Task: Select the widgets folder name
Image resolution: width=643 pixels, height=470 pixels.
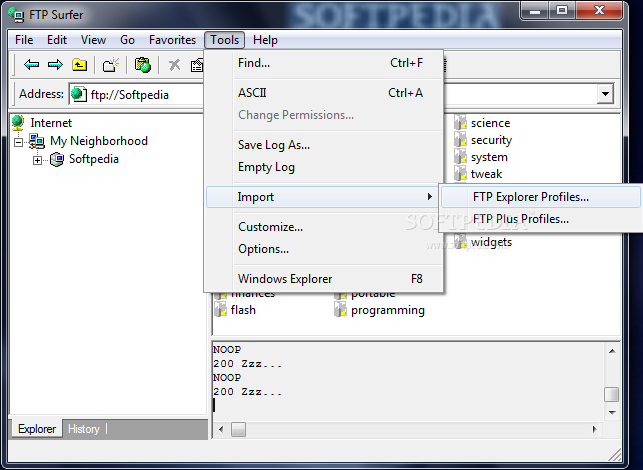Action: 491,242
